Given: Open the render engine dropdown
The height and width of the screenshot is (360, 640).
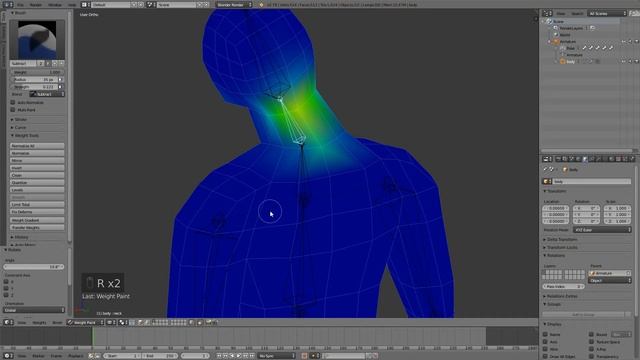Looking at the screenshot, I should tap(234, 4).
